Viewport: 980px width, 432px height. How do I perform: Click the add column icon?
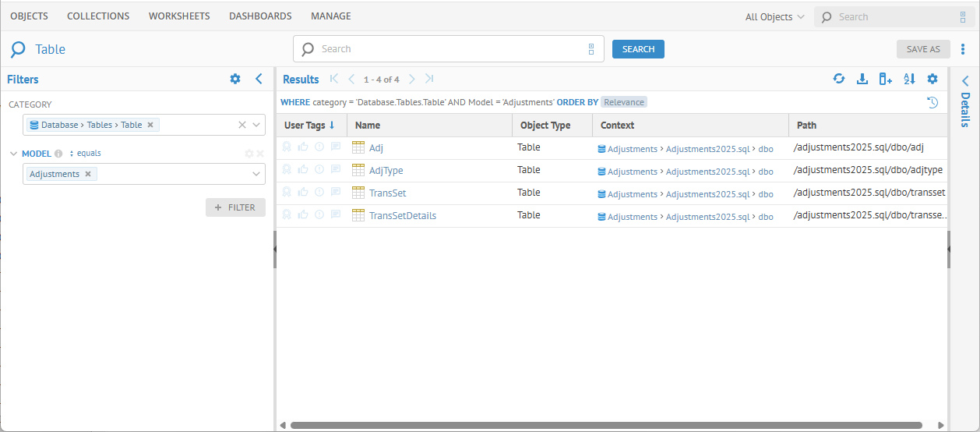coord(885,79)
